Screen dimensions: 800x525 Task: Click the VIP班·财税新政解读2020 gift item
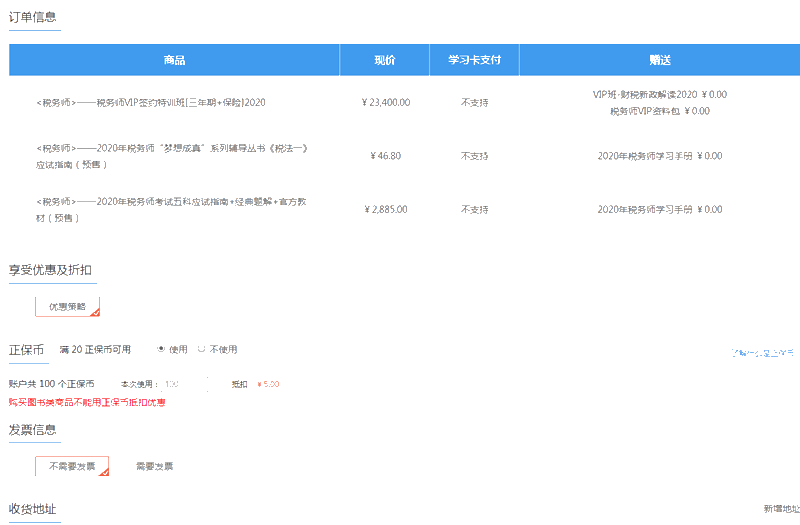pyautogui.click(x=659, y=94)
